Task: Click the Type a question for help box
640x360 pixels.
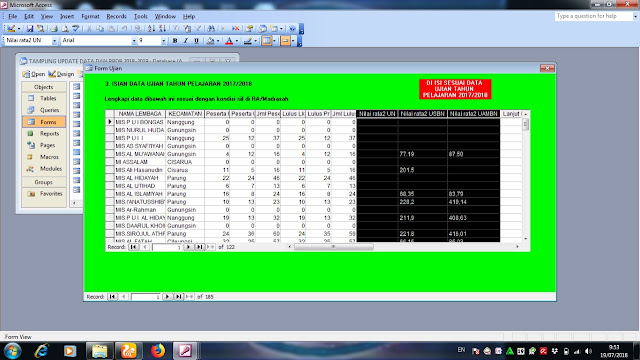Action: pos(594,16)
